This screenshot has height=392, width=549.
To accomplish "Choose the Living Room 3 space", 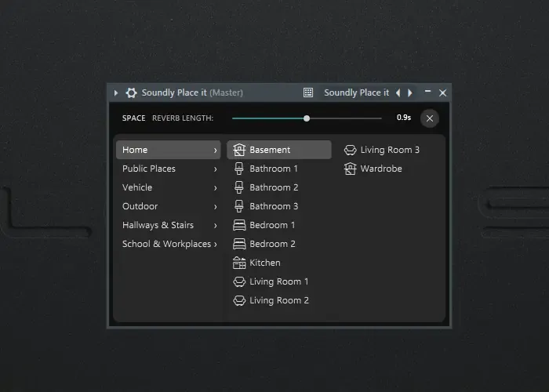I will [x=390, y=150].
